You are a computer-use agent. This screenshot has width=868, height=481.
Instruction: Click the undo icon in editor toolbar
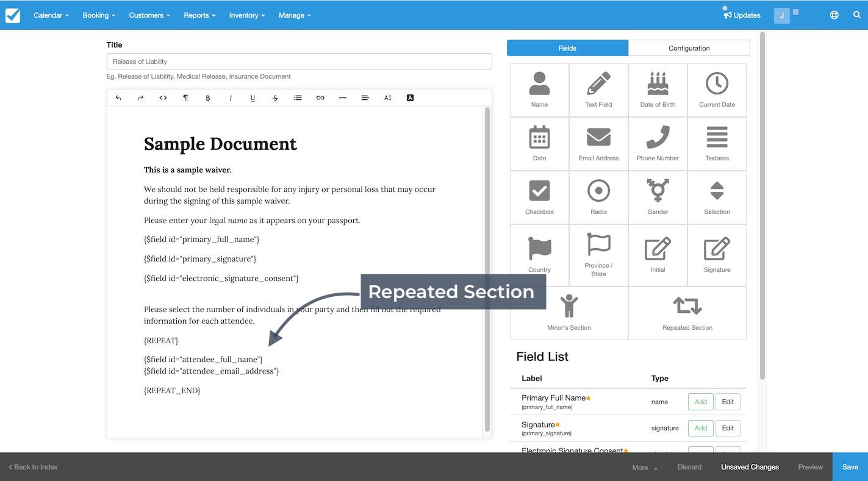click(x=118, y=98)
